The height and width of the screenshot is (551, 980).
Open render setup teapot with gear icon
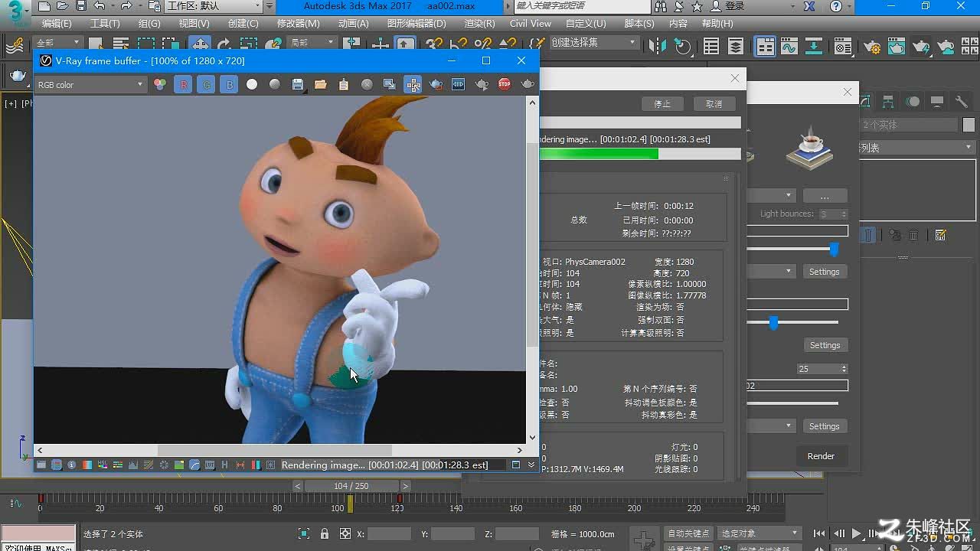871,46
